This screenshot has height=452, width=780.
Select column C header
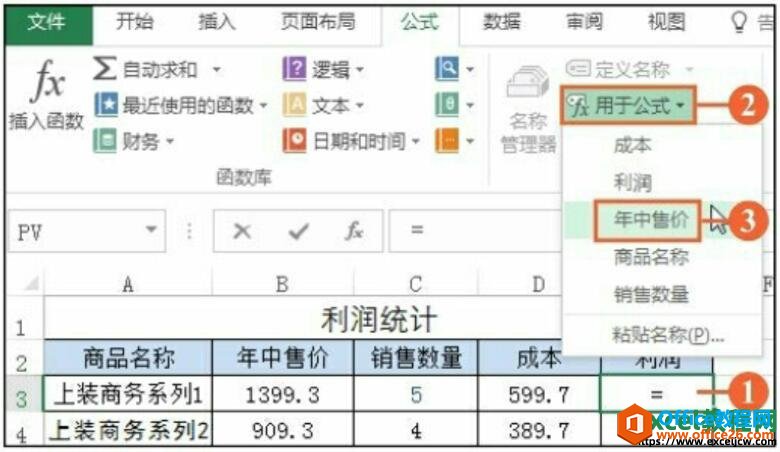pos(416,284)
